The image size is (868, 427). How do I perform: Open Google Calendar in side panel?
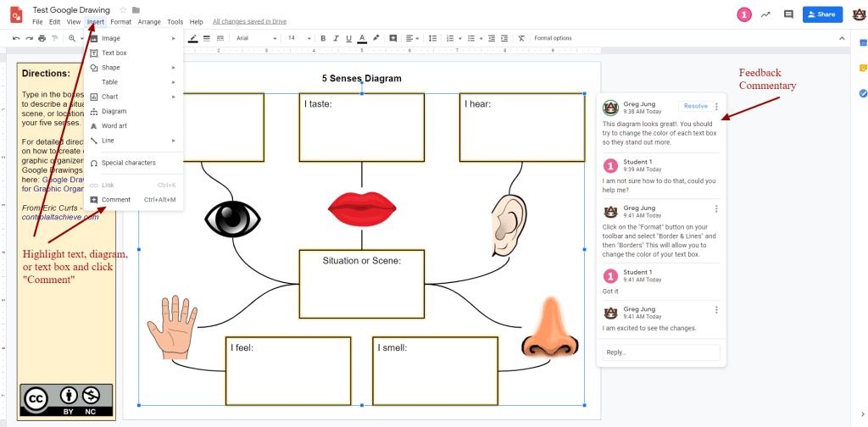[862, 44]
